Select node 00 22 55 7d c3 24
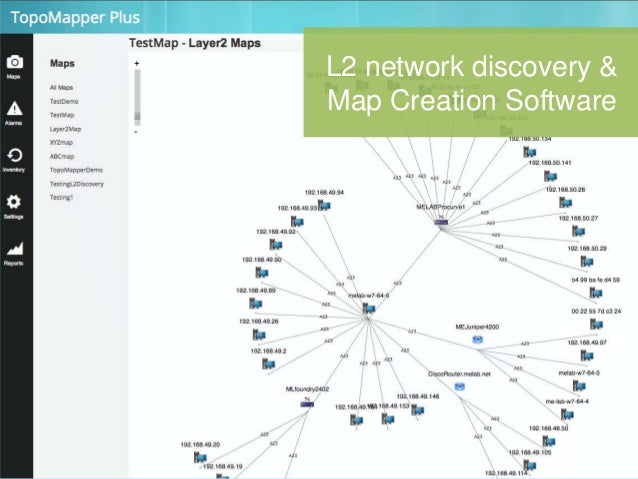 (x=596, y=324)
